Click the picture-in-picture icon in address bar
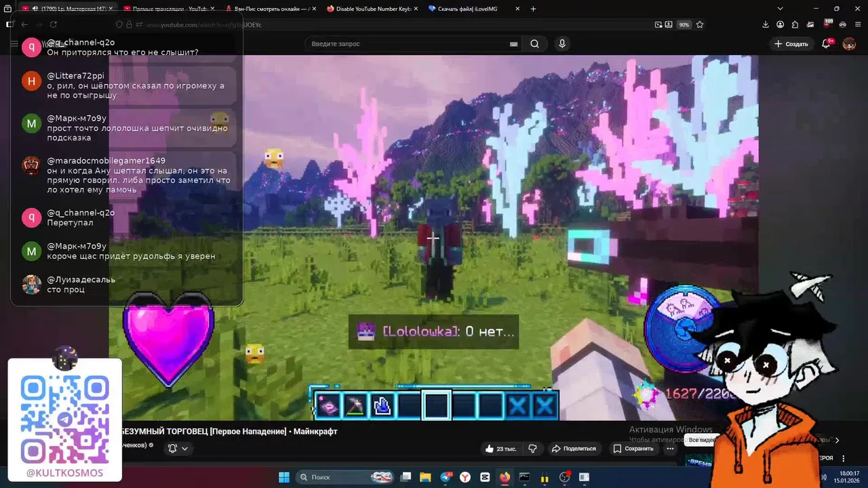Viewport: 868px width, 488px height. click(x=658, y=24)
